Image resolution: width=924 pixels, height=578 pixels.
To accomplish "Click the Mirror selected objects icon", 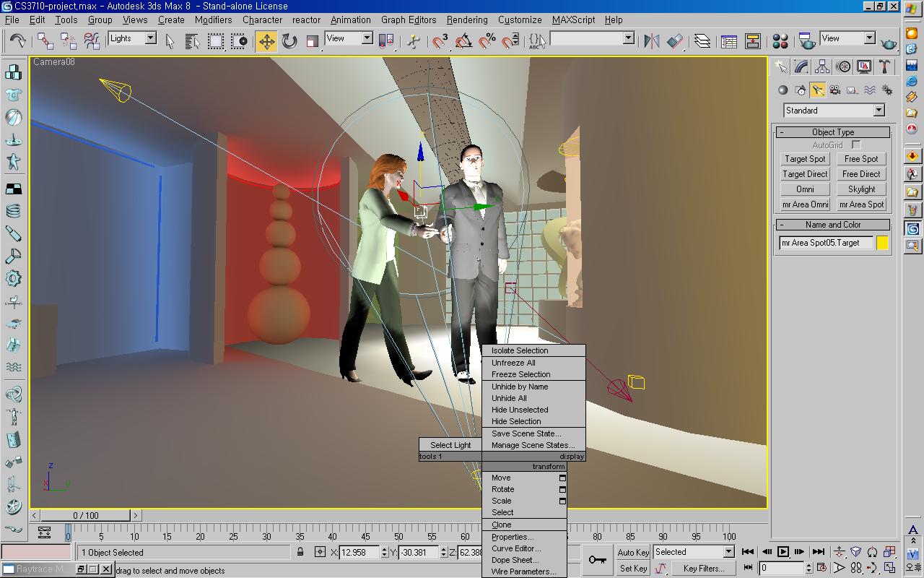I will (652, 40).
